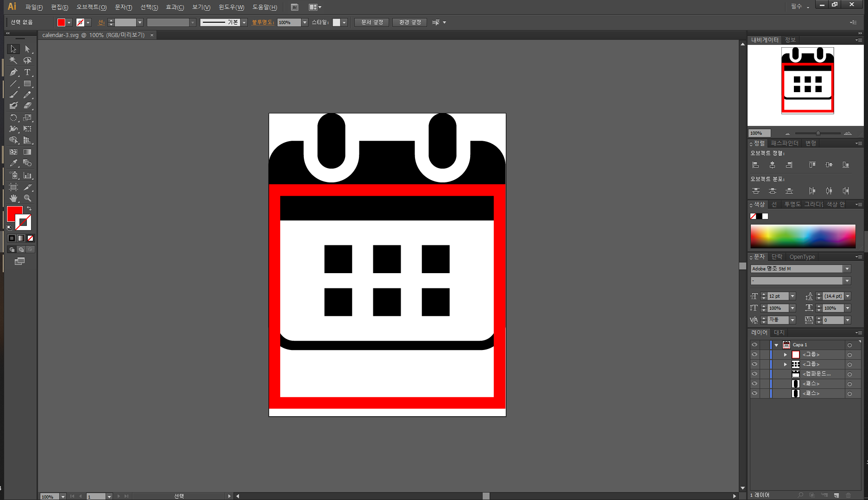The image size is (868, 500).
Task: Select the Type tool
Action: click(27, 72)
